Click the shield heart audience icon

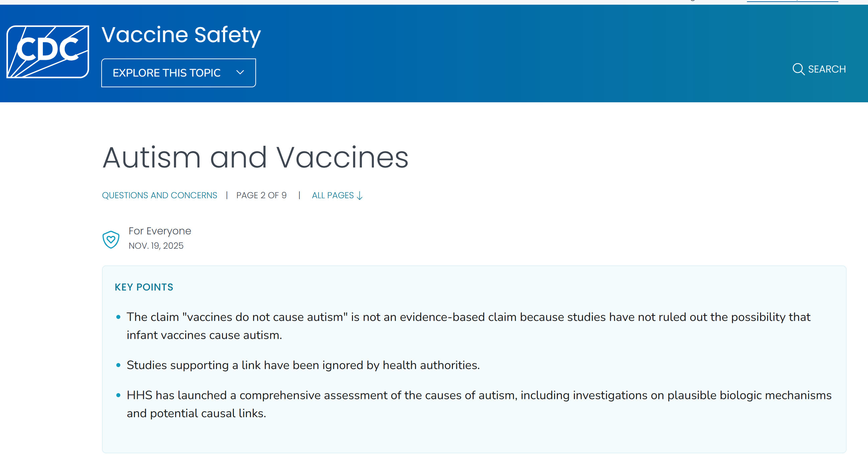(x=111, y=239)
